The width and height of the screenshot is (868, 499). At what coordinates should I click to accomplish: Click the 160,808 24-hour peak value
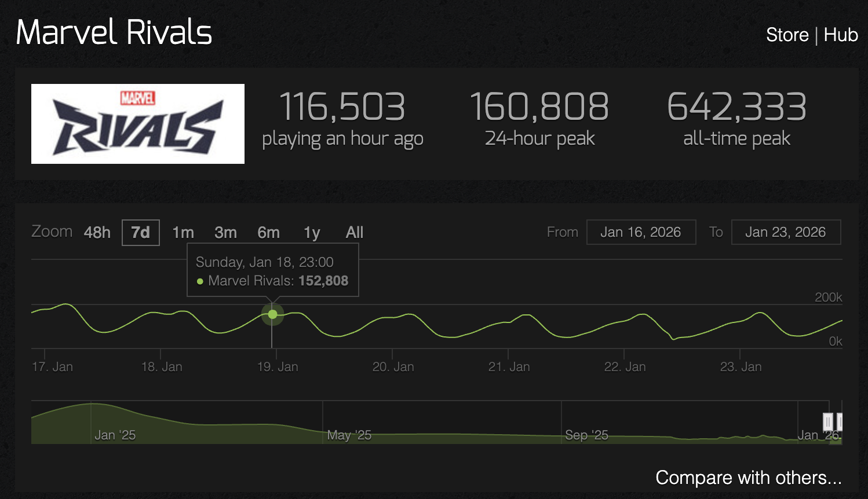[539, 107]
